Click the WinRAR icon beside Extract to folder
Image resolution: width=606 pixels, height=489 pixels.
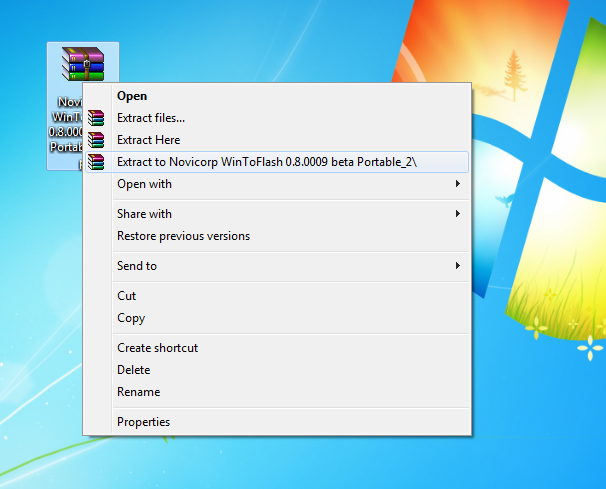tap(96, 162)
